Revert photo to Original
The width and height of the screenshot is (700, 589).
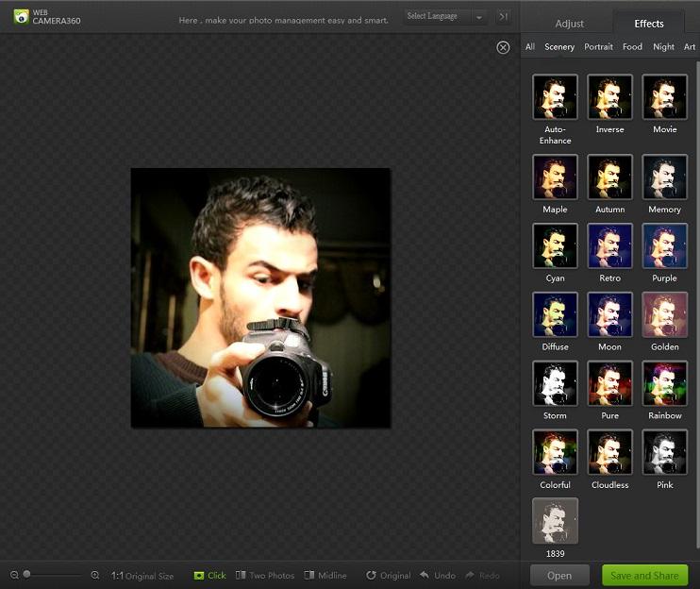pos(388,575)
